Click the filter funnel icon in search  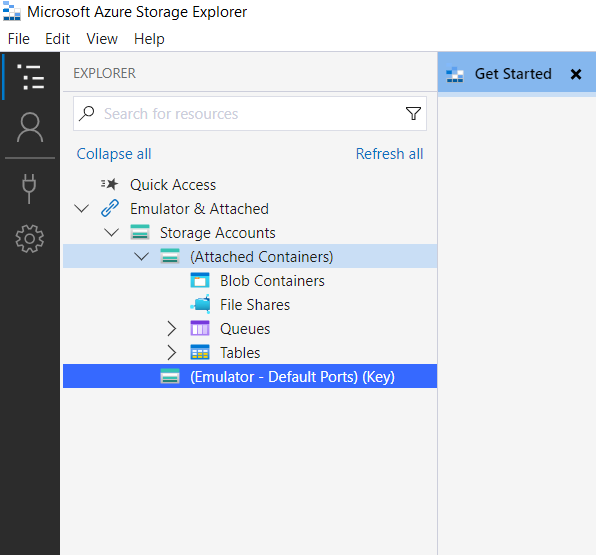tap(413, 113)
